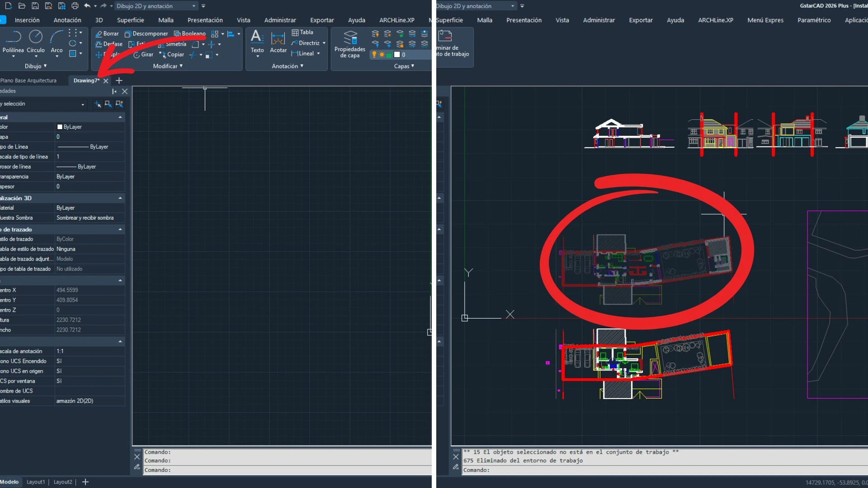Switch to Plano Base Arquitectura drawing tab
868x488 pixels.
[x=28, y=80]
